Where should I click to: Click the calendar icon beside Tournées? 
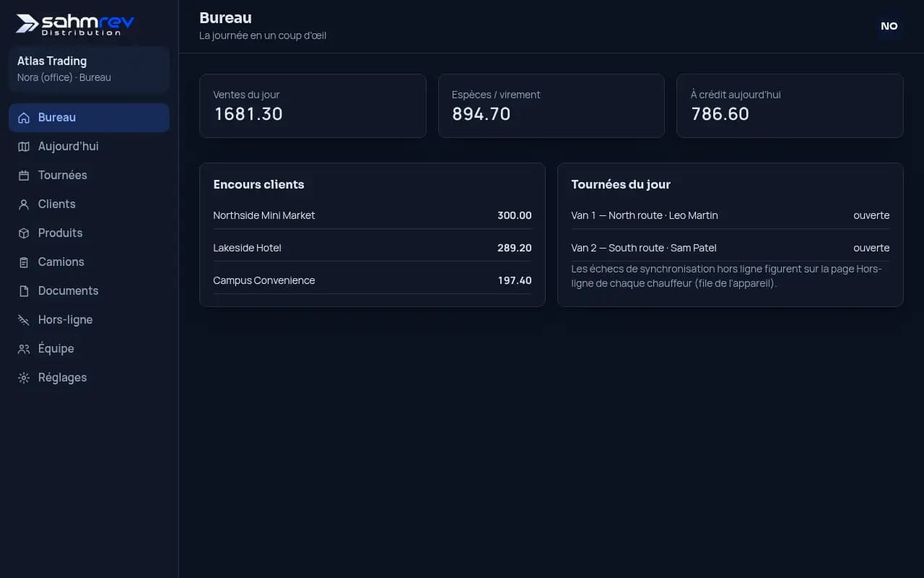24,176
